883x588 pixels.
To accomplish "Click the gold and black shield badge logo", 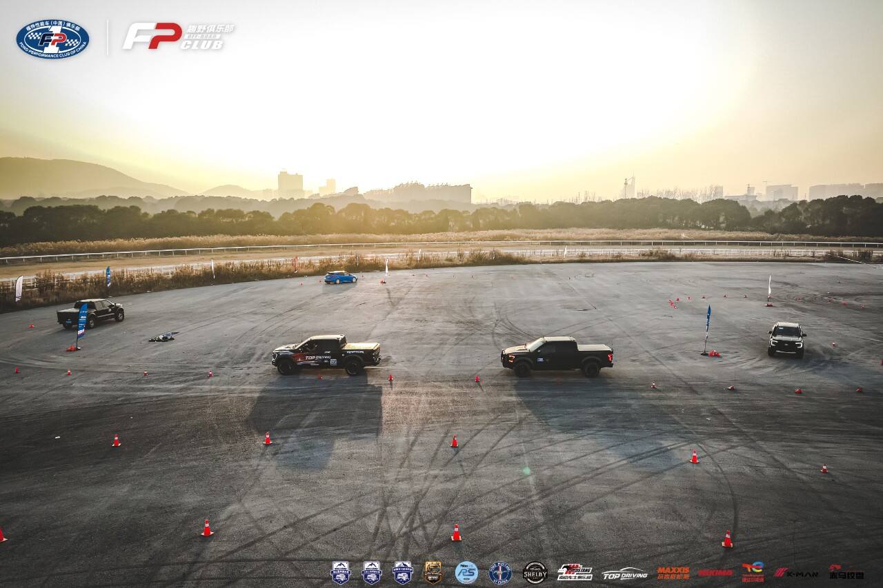I will (433, 572).
